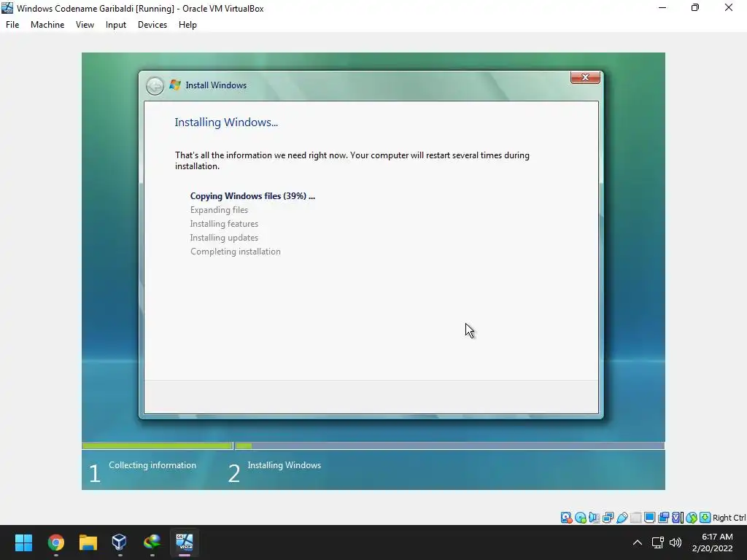The height and width of the screenshot is (560, 747).
Task: Click the network adapter indicator
Action: 608,518
